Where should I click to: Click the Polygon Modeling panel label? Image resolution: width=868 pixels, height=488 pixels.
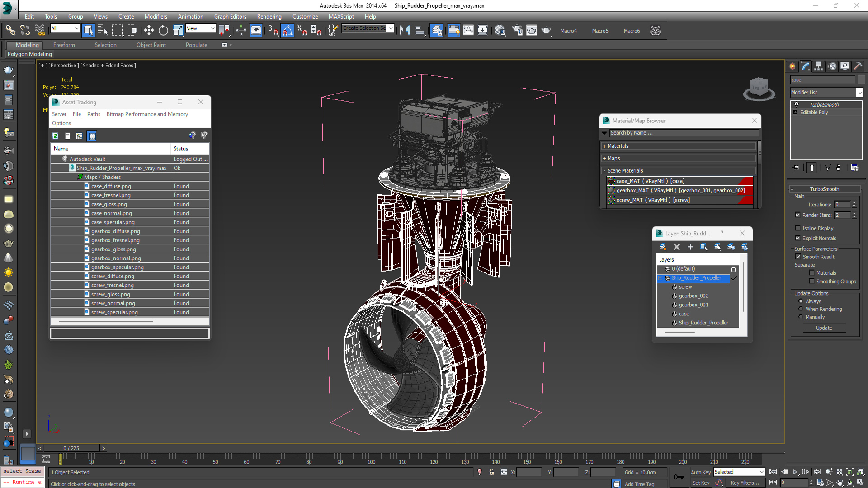30,54
